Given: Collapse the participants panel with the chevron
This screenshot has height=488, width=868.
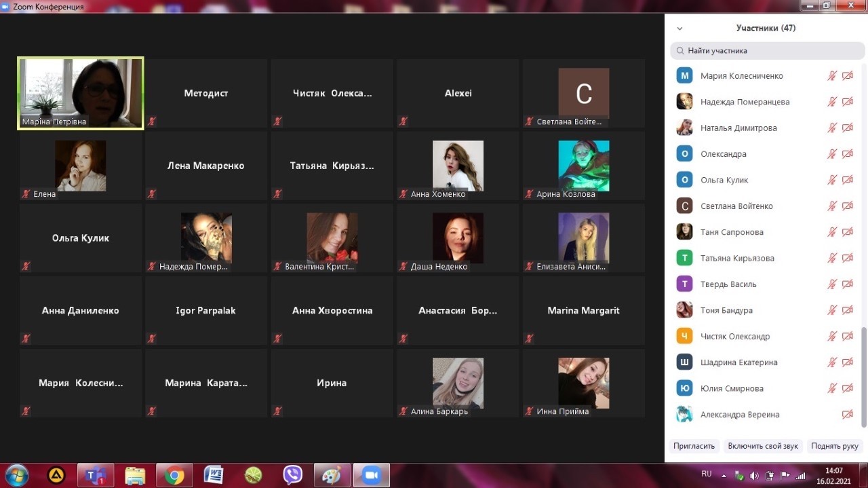Looking at the screenshot, I should point(679,29).
